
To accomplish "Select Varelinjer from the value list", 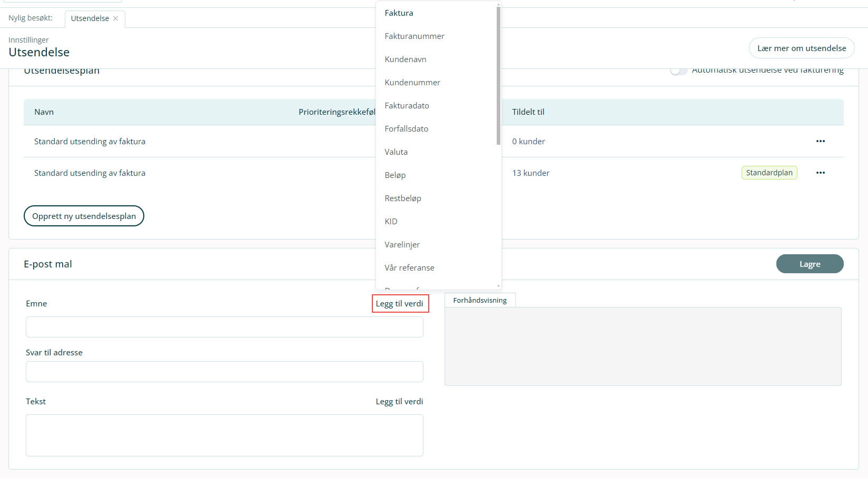I will click(x=402, y=245).
